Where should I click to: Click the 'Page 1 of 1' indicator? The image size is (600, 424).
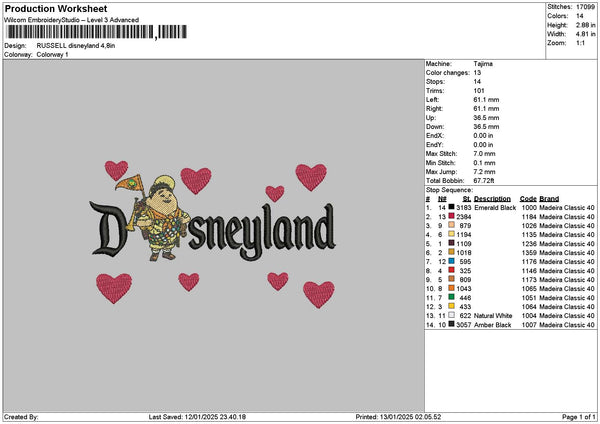point(579,417)
